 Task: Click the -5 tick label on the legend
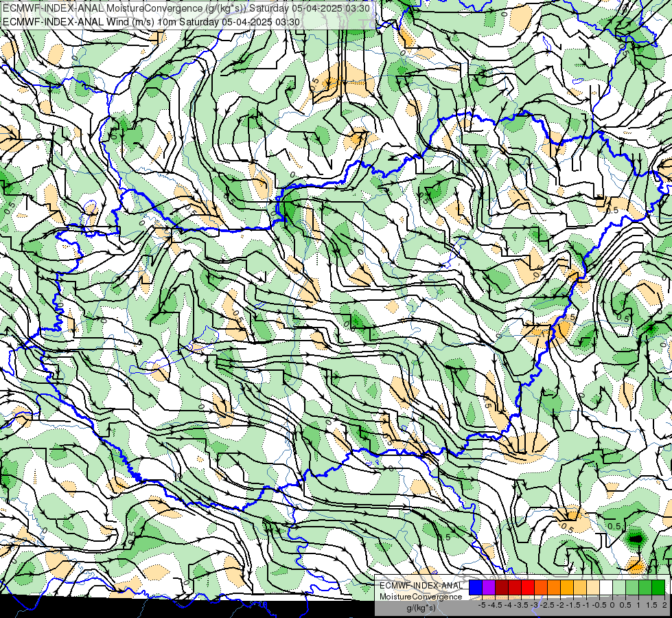point(482,605)
